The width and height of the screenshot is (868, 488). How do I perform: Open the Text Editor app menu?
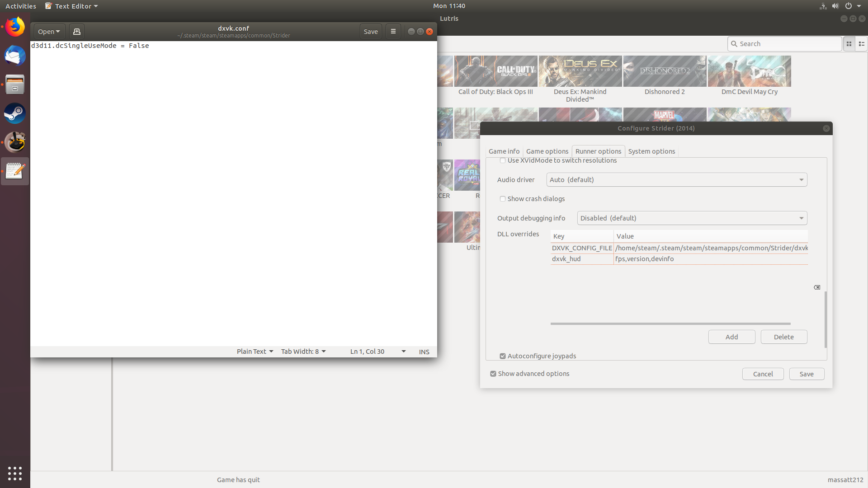coord(71,6)
